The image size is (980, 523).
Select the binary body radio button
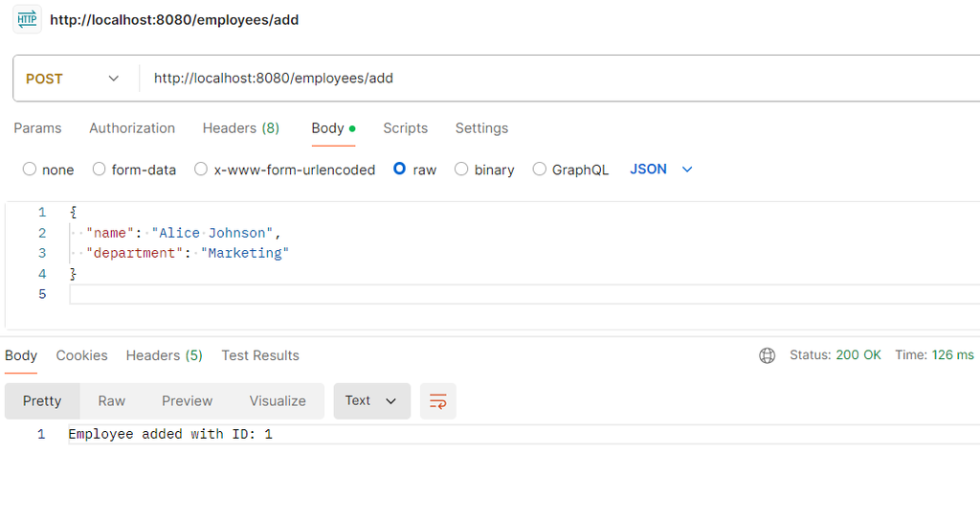[x=461, y=170]
